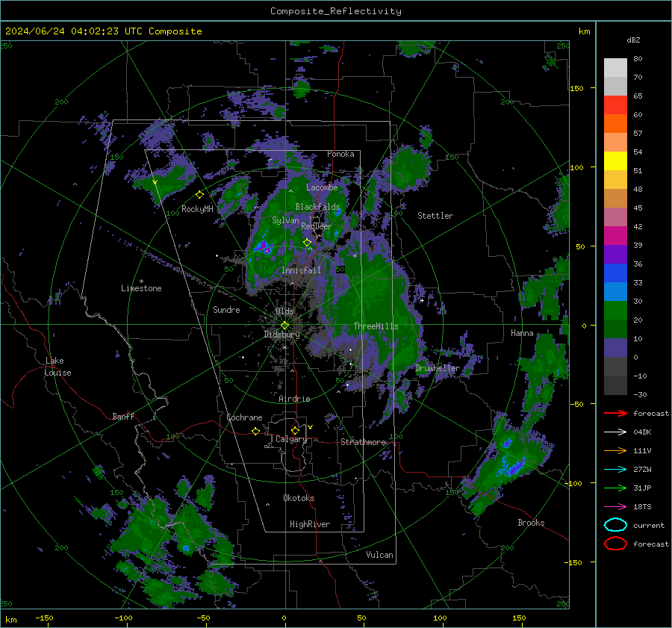
Task: Click the Hanna city label
Action: coord(522,333)
